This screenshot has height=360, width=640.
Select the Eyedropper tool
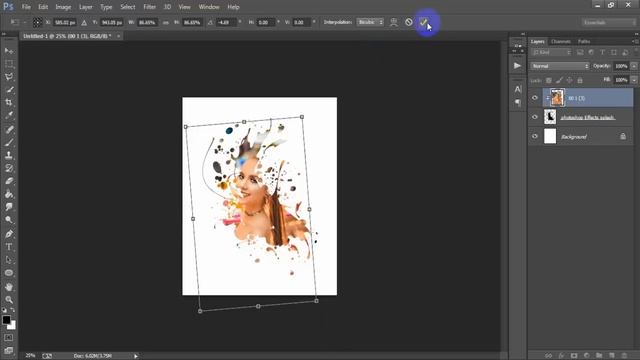click(x=9, y=115)
